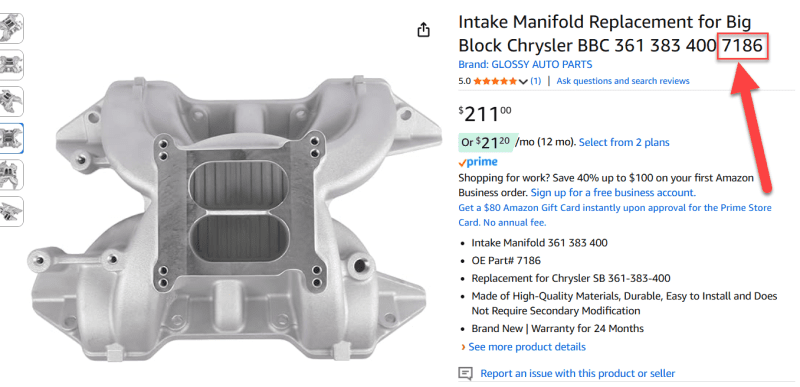The height and width of the screenshot is (387, 800).
Task: Click Ask questions and search reviews
Action: point(622,81)
